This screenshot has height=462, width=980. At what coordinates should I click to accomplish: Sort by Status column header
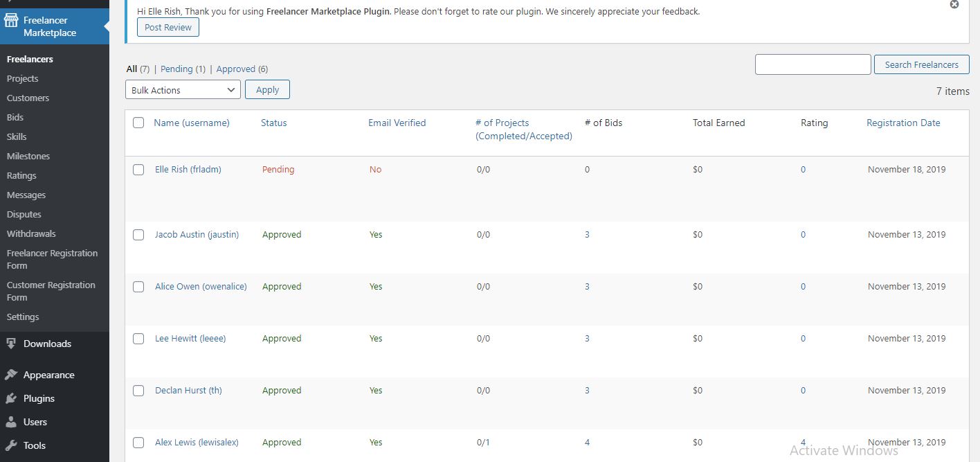[x=273, y=123]
